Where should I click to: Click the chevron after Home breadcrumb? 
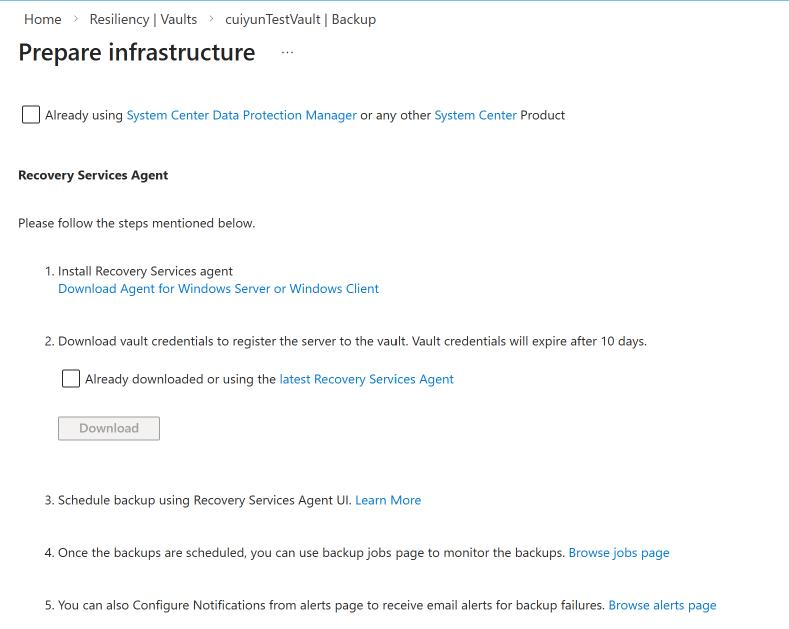pos(75,19)
